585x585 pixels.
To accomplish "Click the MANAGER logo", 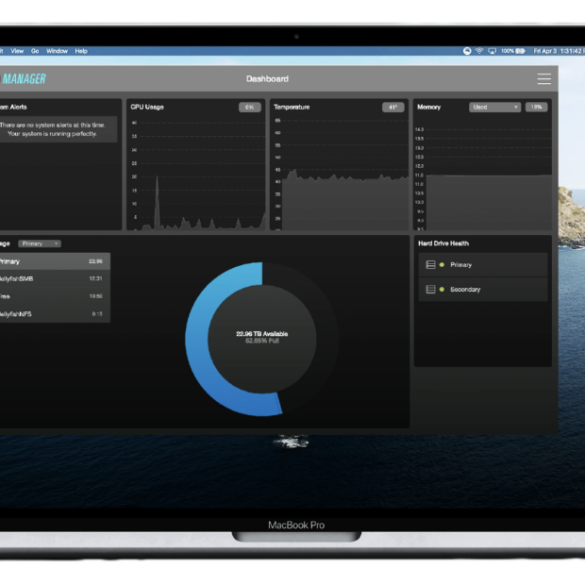I will coord(23,79).
